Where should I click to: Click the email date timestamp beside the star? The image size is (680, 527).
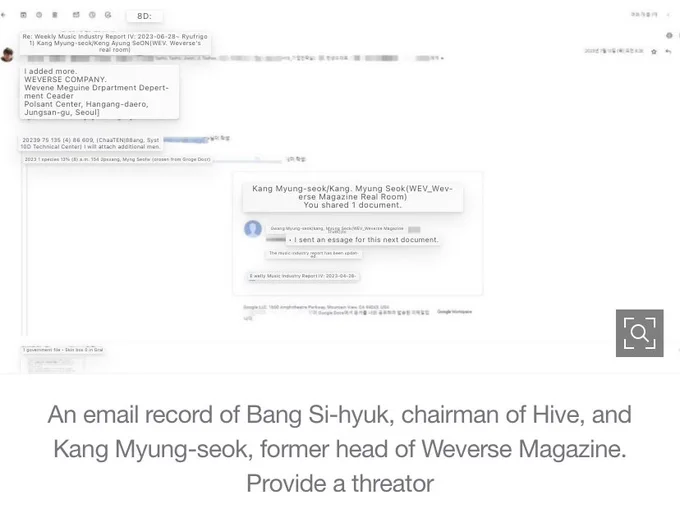614,51
